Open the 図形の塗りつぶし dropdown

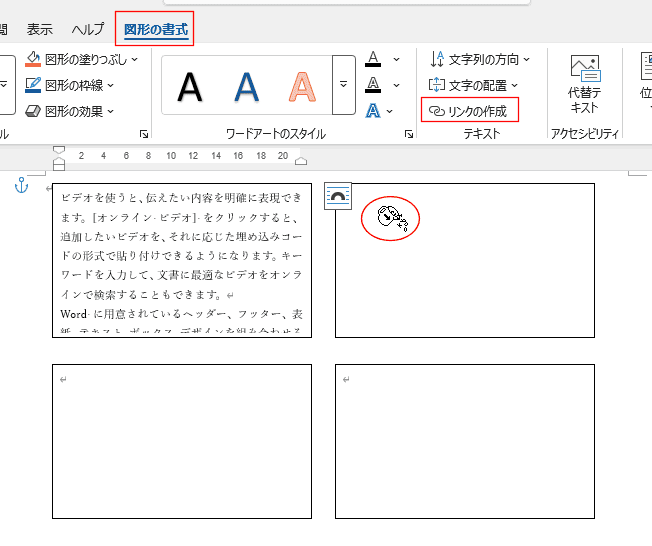[x=78, y=59]
